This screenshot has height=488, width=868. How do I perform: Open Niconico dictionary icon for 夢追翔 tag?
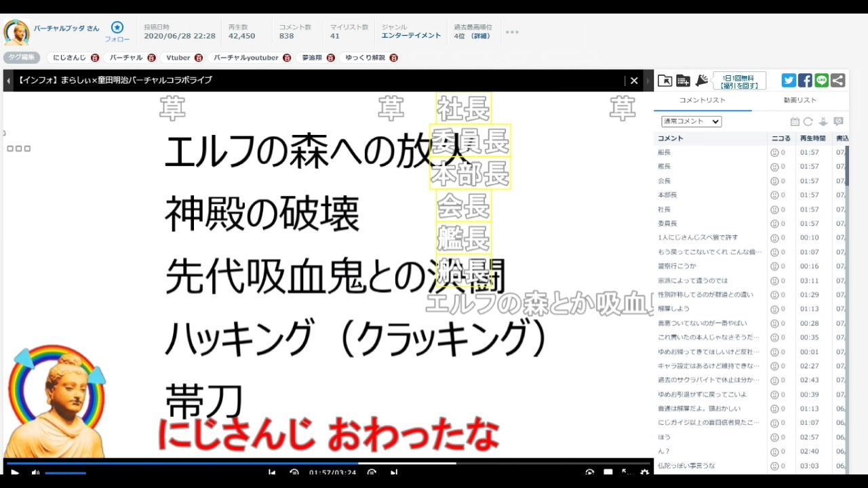330,58
